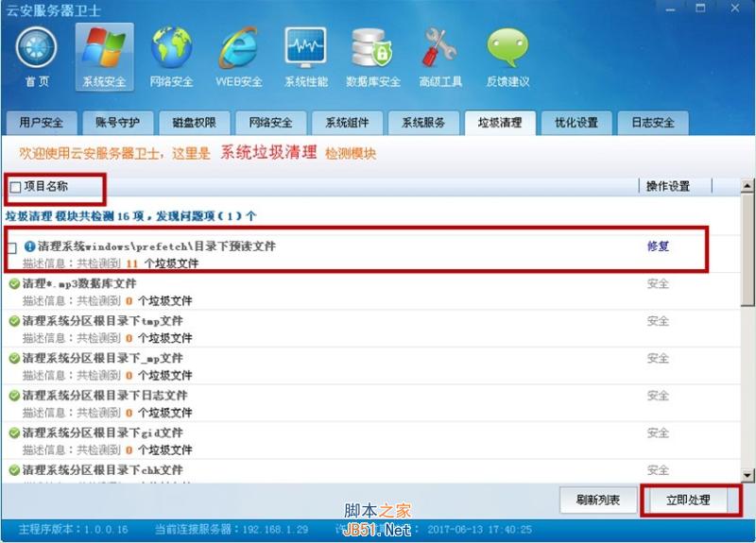
Task: Select the 清理*.mp3数据库文件 row text
Action: [79, 284]
